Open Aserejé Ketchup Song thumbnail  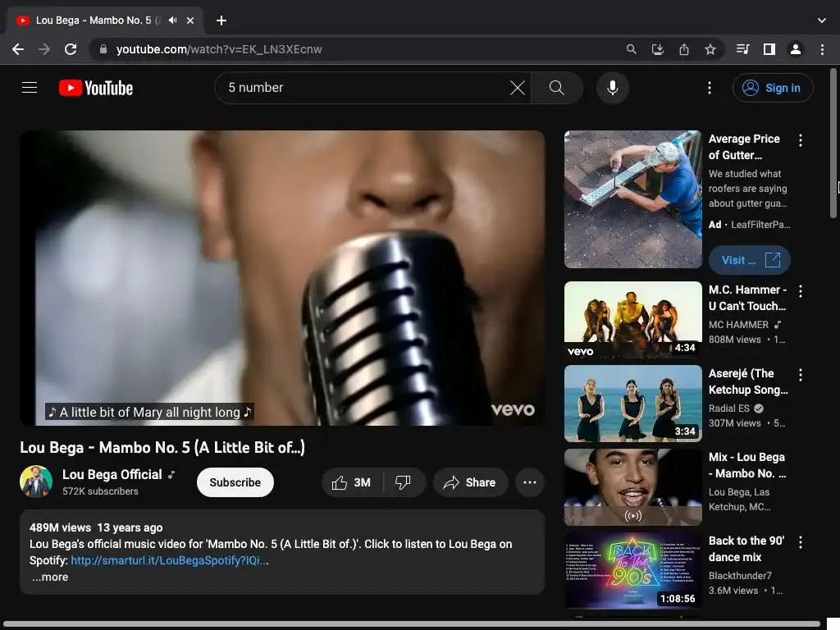tap(632, 404)
